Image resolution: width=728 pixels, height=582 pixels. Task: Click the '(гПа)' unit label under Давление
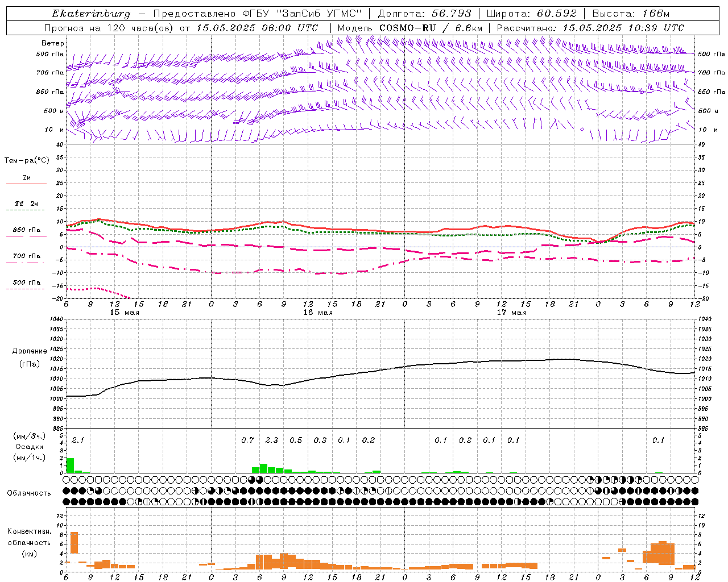pos(30,364)
